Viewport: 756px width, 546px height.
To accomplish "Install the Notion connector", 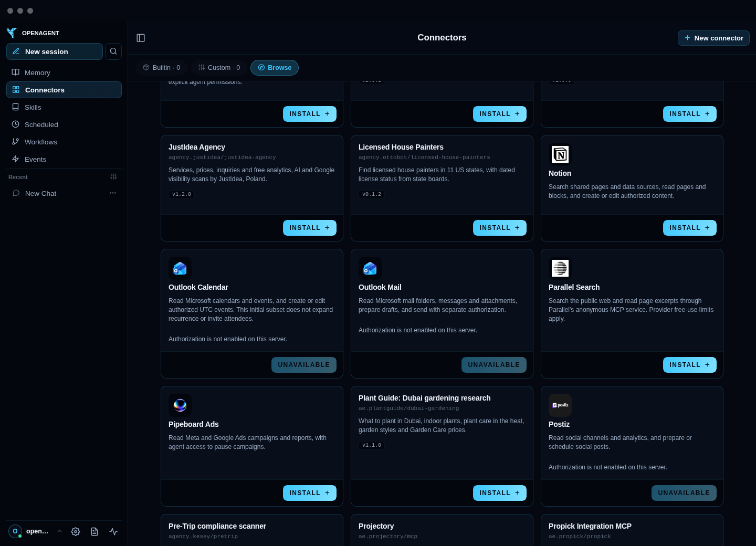I will point(690,228).
